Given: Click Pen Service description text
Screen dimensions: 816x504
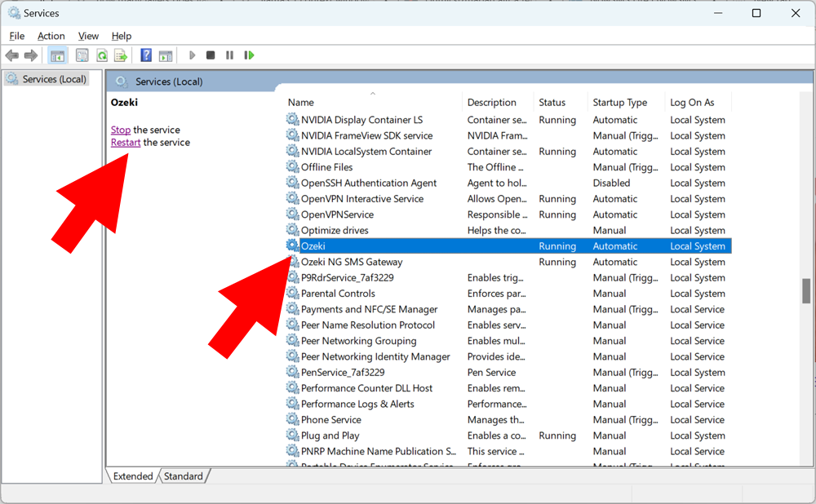Looking at the screenshot, I should pyautogui.click(x=491, y=372).
